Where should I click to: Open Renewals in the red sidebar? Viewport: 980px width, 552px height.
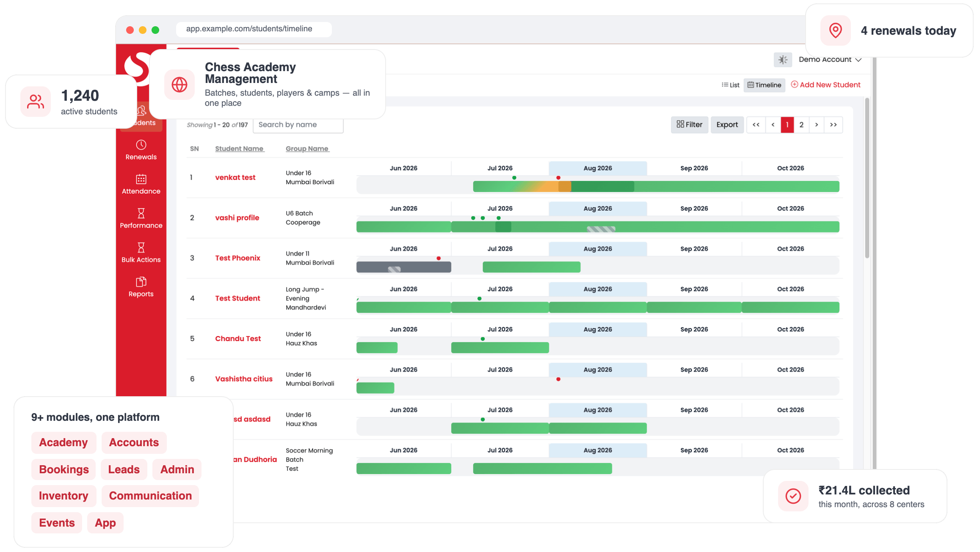(141, 150)
